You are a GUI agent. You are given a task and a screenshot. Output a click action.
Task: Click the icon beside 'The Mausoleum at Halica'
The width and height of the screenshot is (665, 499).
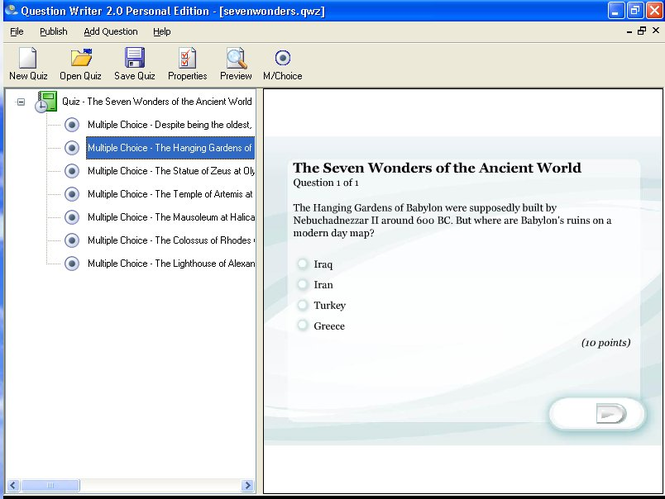point(72,217)
